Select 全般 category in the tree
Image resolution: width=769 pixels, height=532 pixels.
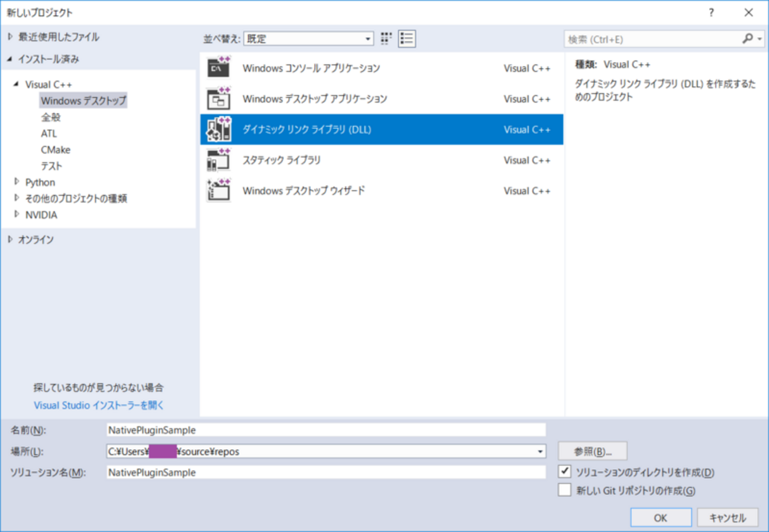[51, 117]
